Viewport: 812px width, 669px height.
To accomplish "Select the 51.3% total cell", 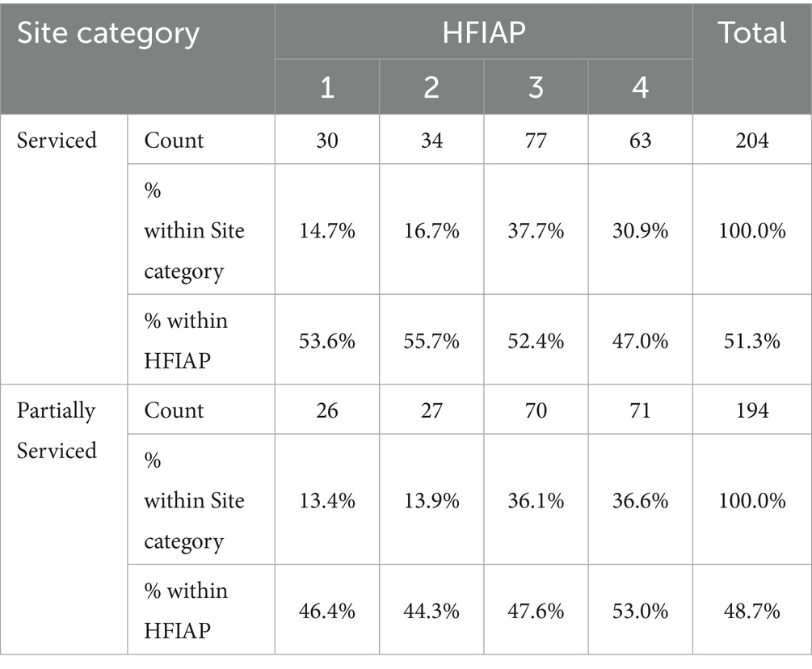I will [752, 339].
